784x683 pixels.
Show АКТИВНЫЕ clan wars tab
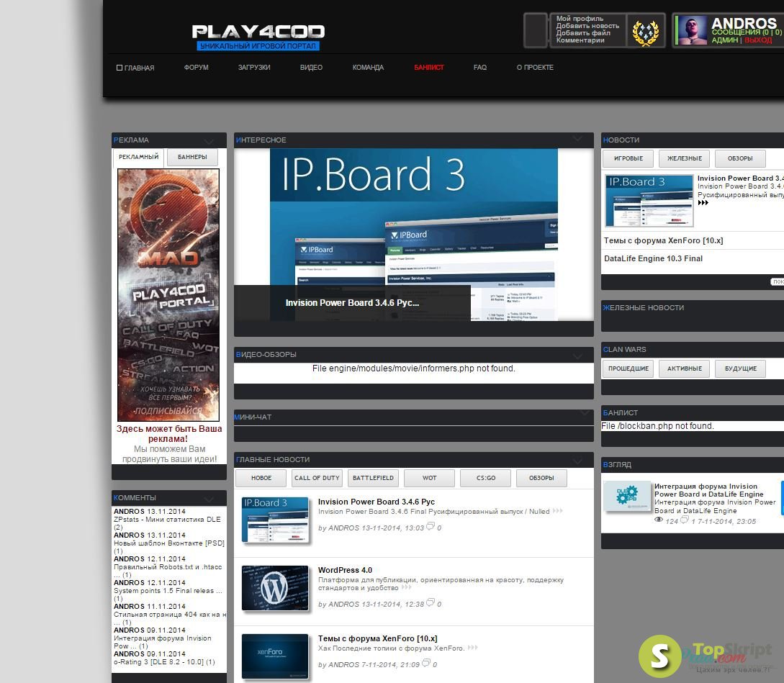685,368
